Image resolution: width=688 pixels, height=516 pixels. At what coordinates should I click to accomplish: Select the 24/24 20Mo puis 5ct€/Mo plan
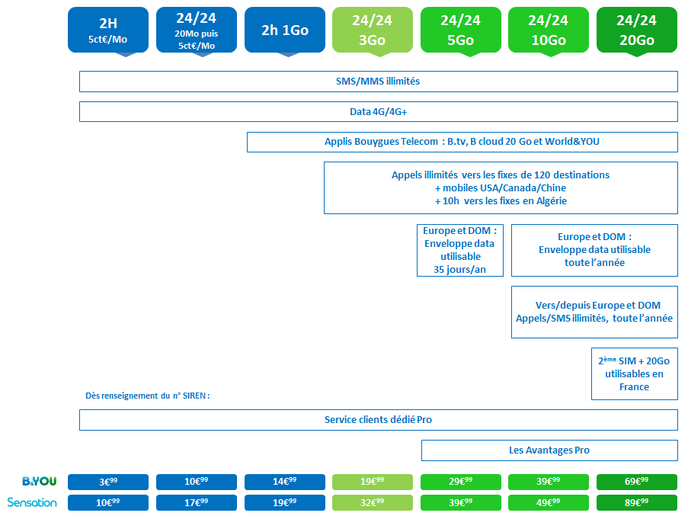[196, 30]
